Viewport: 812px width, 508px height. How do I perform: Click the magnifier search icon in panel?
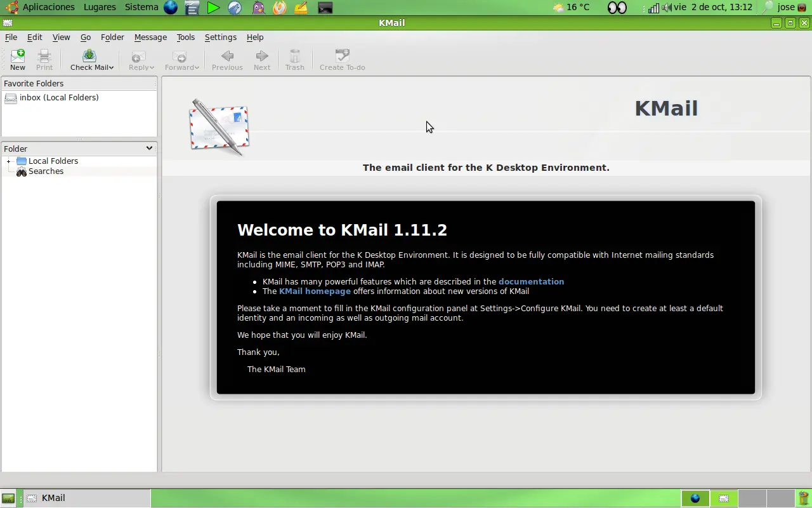(768, 8)
